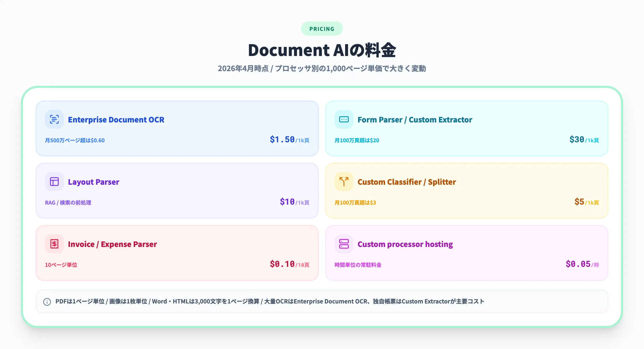Select the Layout Parser grid icon
Image resolution: width=644 pixels, height=349 pixels.
54,181
